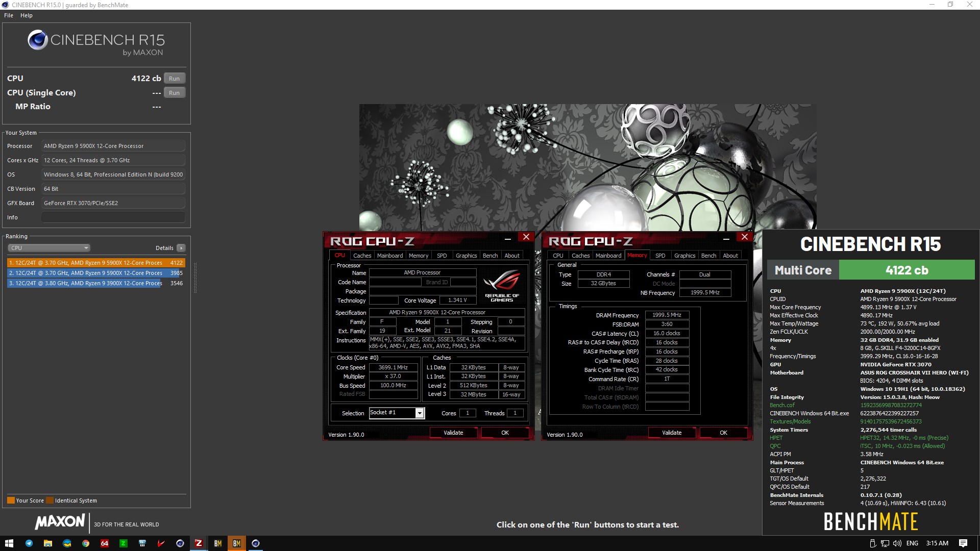This screenshot has width=980, height=551.
Task: Open Socket #1 selection dropdown in CPU-Z
Action: click(397, 413)
